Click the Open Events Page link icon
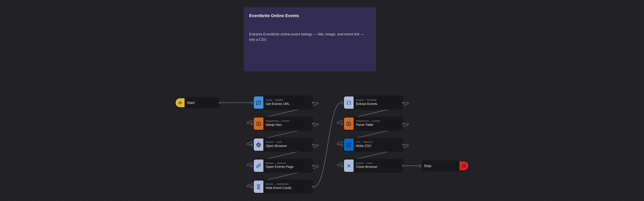The height and width of the screenshot is (201, 644). click(x=258, y=166)
